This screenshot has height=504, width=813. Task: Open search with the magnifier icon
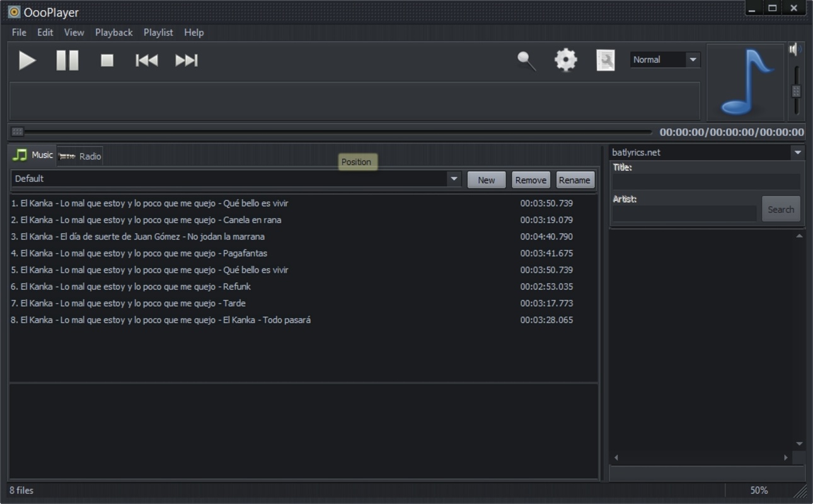coord(526,60)
